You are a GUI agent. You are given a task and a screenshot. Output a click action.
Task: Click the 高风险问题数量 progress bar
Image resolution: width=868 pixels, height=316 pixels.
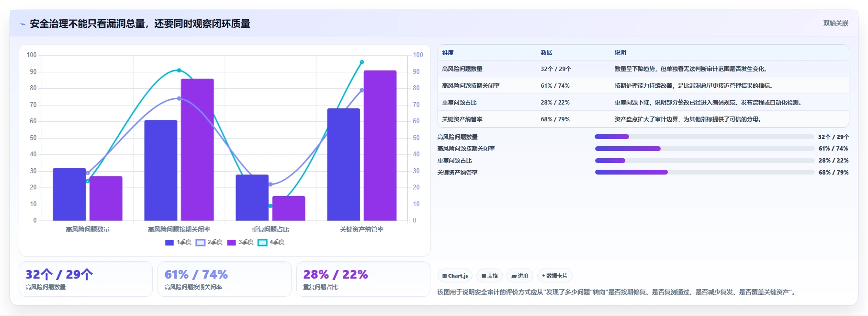pyautogui.click(x=704, y=137)
